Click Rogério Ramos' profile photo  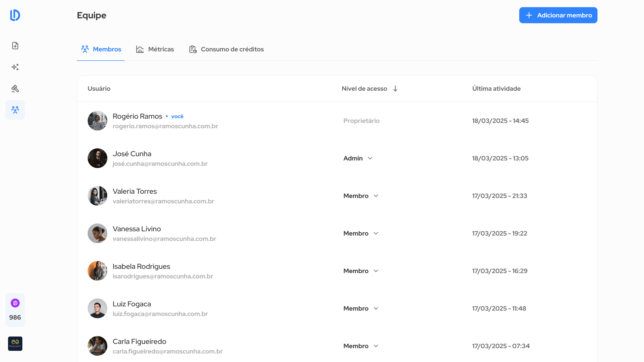point(97,121)
